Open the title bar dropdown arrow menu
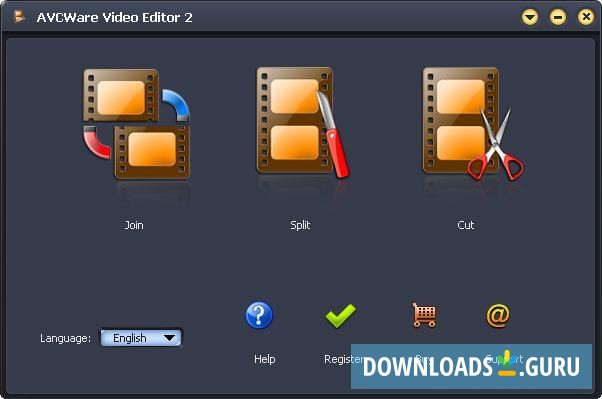602x399 pixels. (530, 17)
